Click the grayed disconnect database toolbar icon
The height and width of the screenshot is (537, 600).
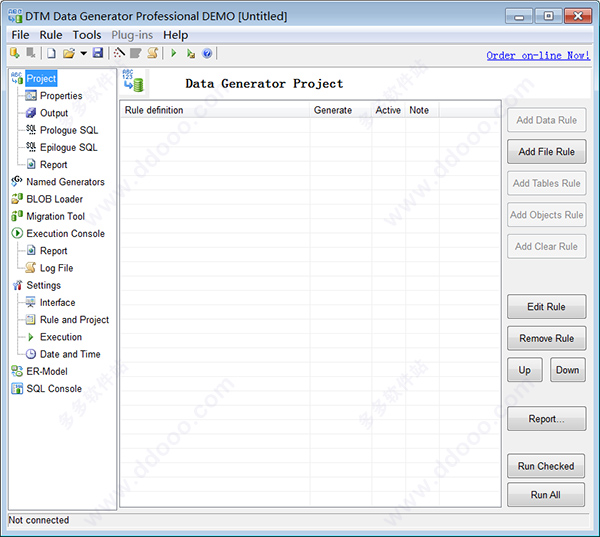[x=31, y=53]
